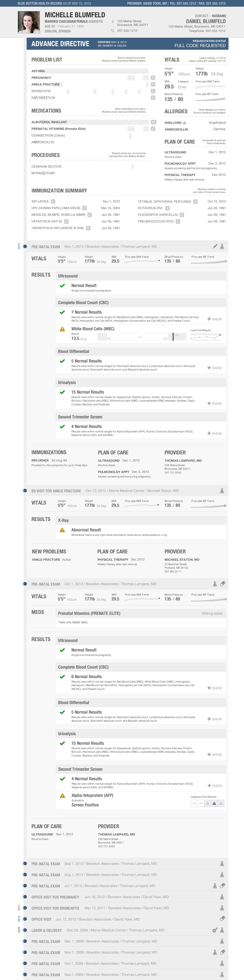
Task: Select last warning box in Adjacent Five Results
Action: pos(221,803)
